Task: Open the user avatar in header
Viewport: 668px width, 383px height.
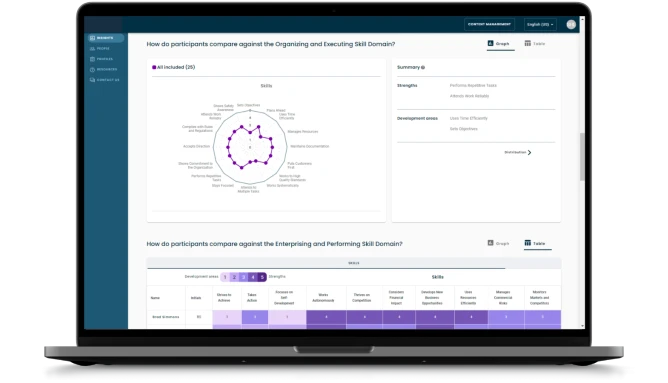Action: click(571, 24)
